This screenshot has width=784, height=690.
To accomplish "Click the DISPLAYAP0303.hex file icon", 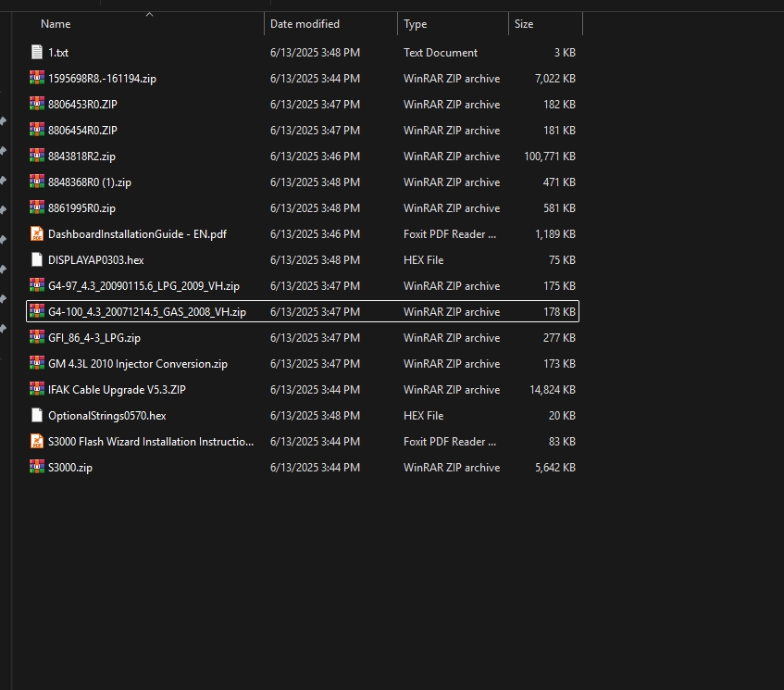I will click(37, 260).
